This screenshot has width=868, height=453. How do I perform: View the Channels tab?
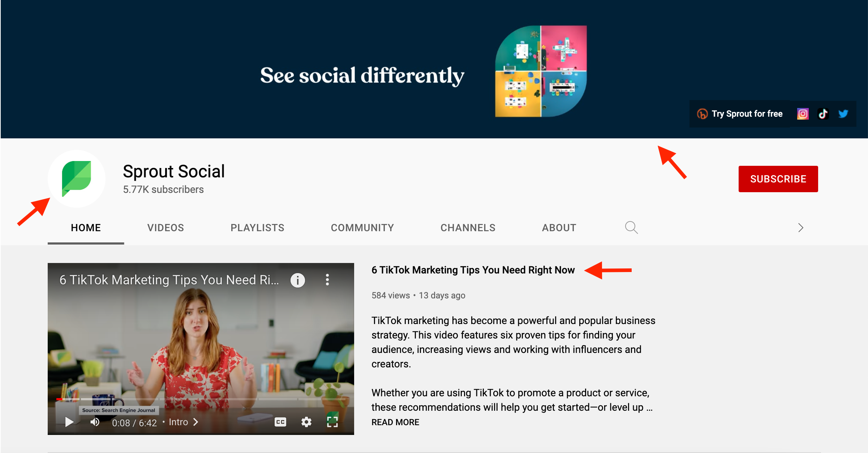click(x=468, y=228)
